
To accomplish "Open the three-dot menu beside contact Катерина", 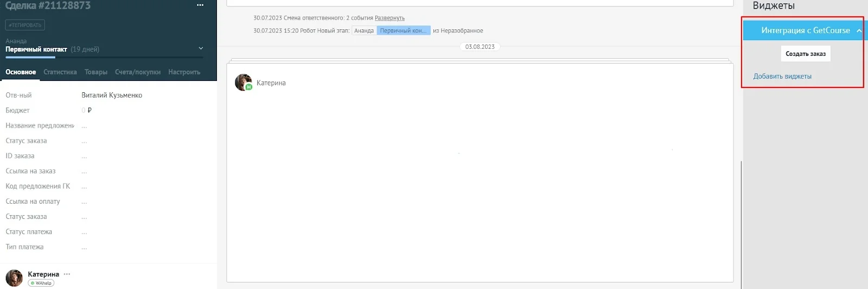I will tap(67, 274).
